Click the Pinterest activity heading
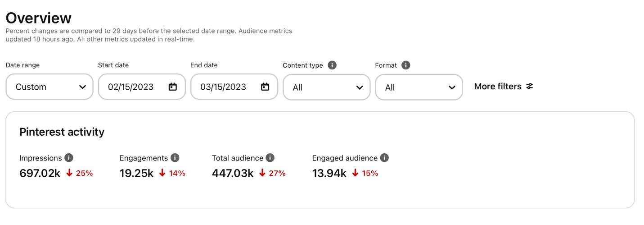The height and width of the screenshot is (225, 644). tap(62, 132)
